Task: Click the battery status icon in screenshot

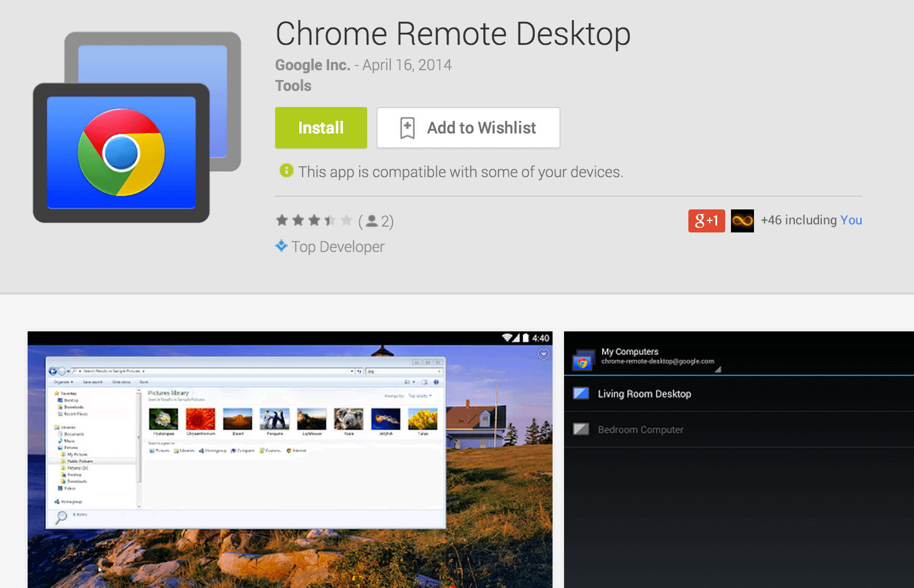Action: [525, 338]
